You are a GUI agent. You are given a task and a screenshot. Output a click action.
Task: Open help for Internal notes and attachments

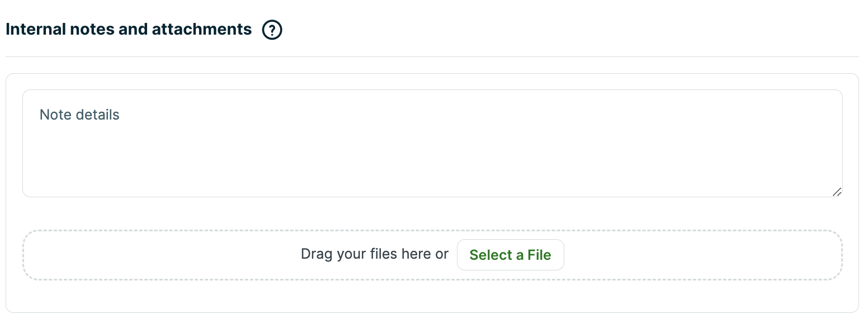click(272, 30)
